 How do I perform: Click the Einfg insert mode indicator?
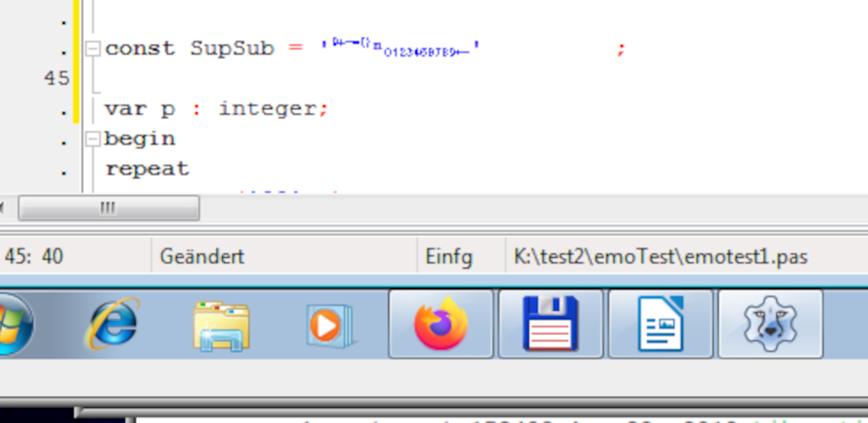coord(449,258)
